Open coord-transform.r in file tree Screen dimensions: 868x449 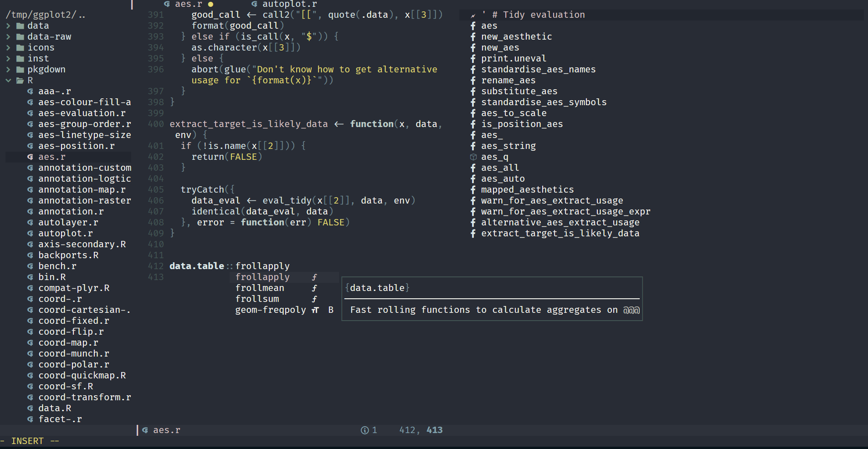(85, 398)
